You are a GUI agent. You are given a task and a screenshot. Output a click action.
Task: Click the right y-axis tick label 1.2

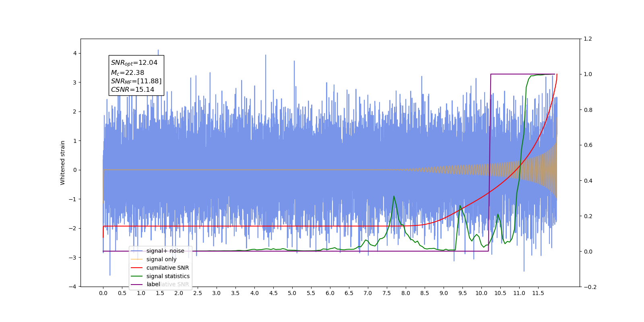click(x=588, y=39)
